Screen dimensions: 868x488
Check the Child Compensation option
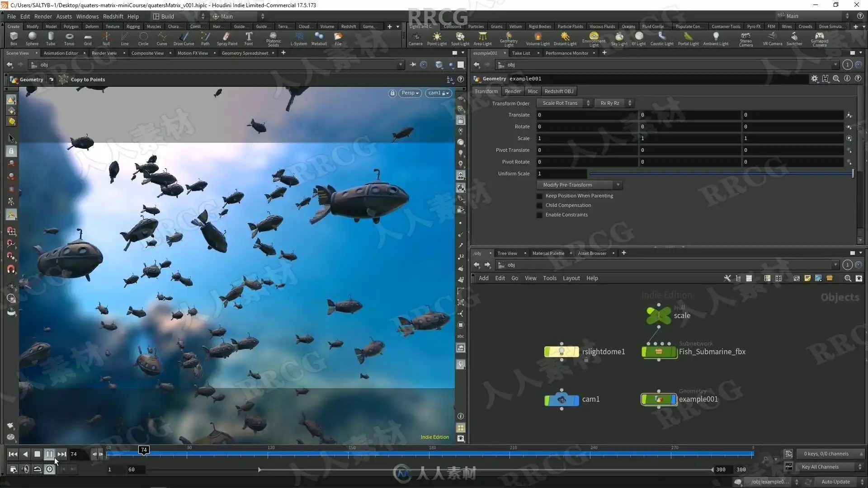539,206
